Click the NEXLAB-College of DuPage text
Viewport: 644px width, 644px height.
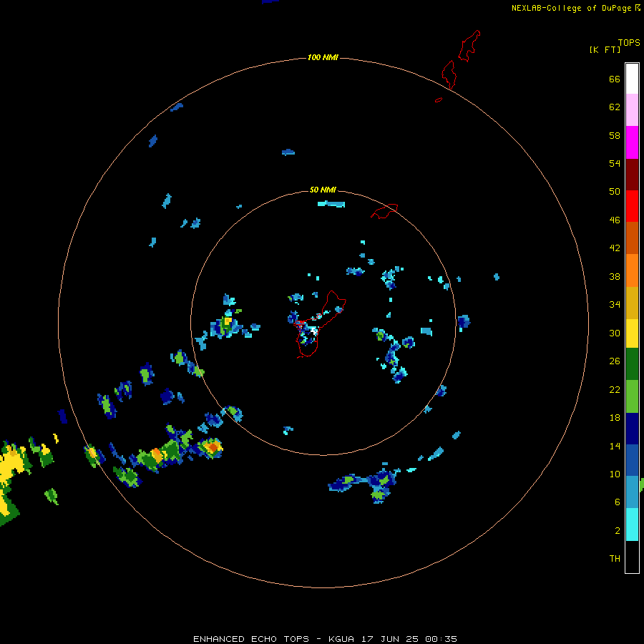571,8
